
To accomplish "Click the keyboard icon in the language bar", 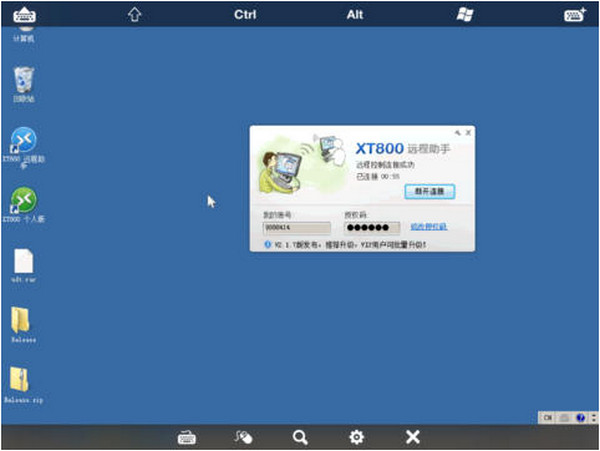I will (x=564, y=418).
